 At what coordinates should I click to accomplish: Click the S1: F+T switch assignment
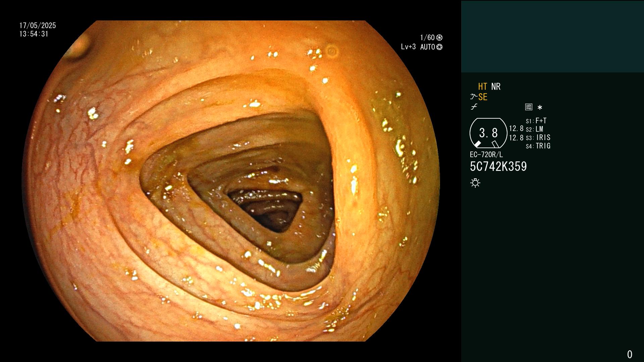click(536, 121)
